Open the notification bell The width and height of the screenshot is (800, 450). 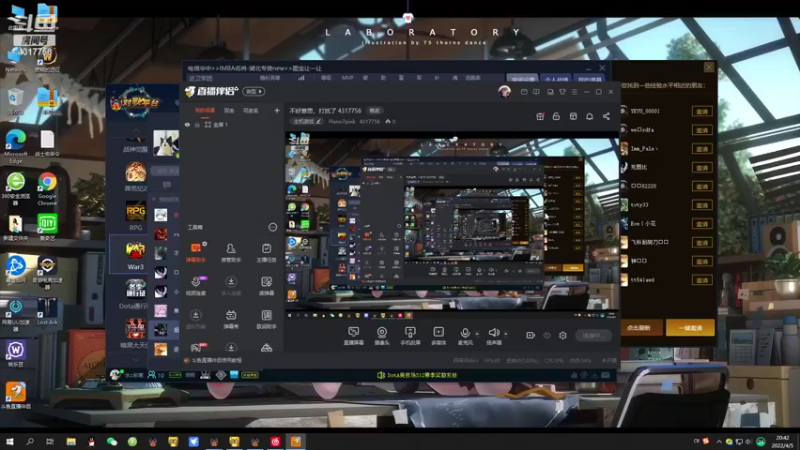[x=589, y=116]
